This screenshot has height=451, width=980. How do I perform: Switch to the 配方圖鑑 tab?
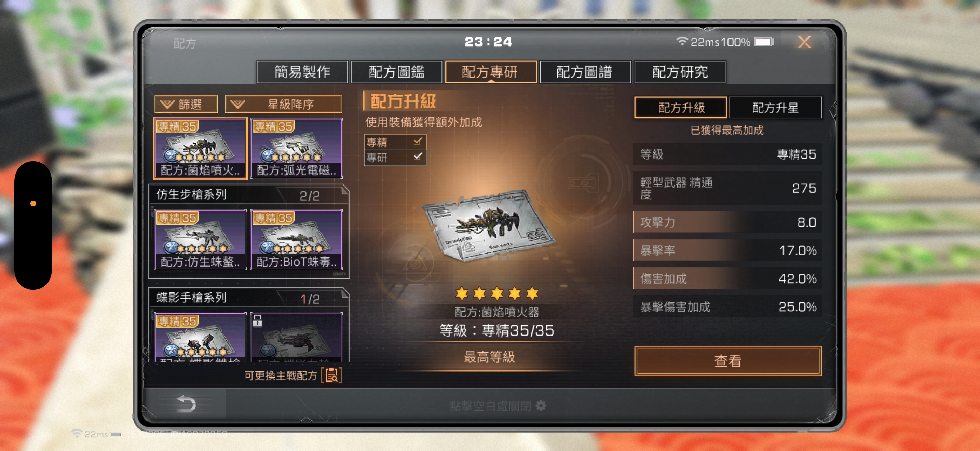396,72
